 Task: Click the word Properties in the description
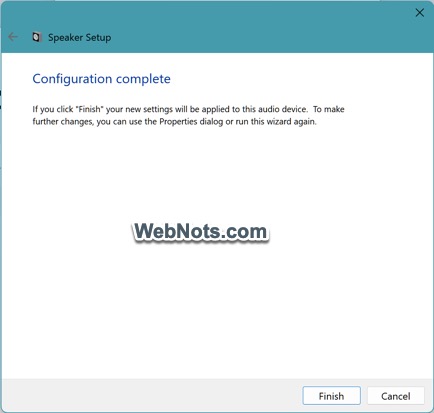click(x=178, y=122)
